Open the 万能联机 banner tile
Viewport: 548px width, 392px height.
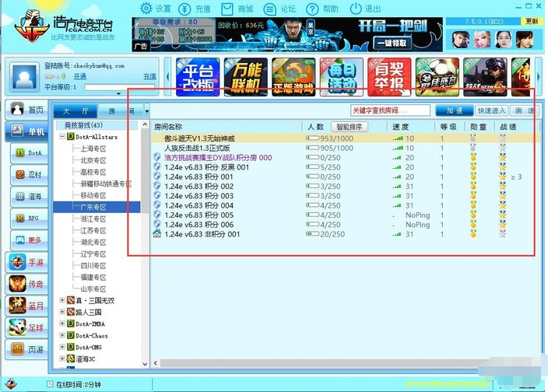coord(245,77)
